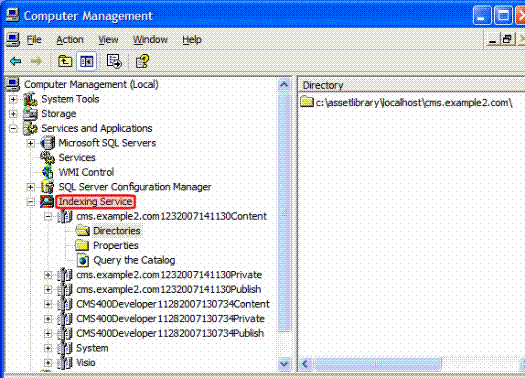Click the Query the Catalog icon
This screenshot has width=525, height=378.
click(x=83, y=260)
